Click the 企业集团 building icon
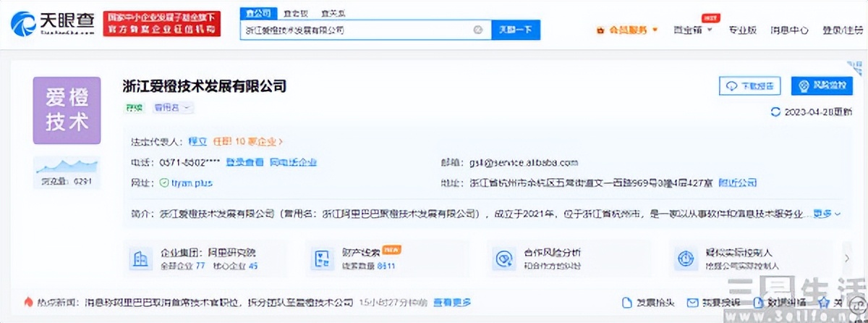The image size is (868, 323). (x=139, y=259)
